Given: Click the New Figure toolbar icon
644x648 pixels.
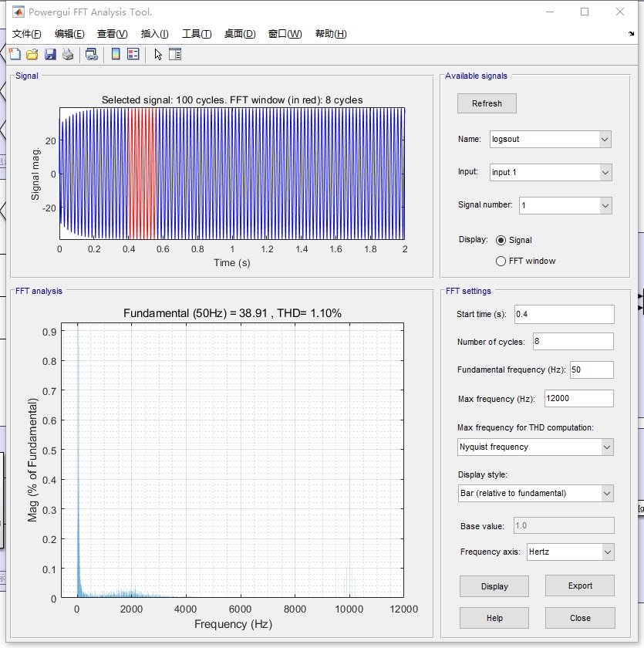Looking at the screenshot, I should (15, 54).
